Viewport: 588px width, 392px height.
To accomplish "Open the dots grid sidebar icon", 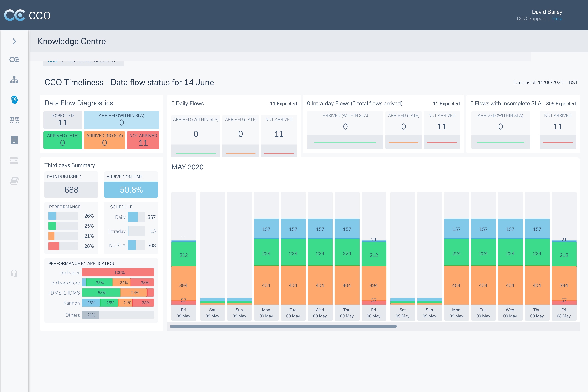I will coord(14,120).
